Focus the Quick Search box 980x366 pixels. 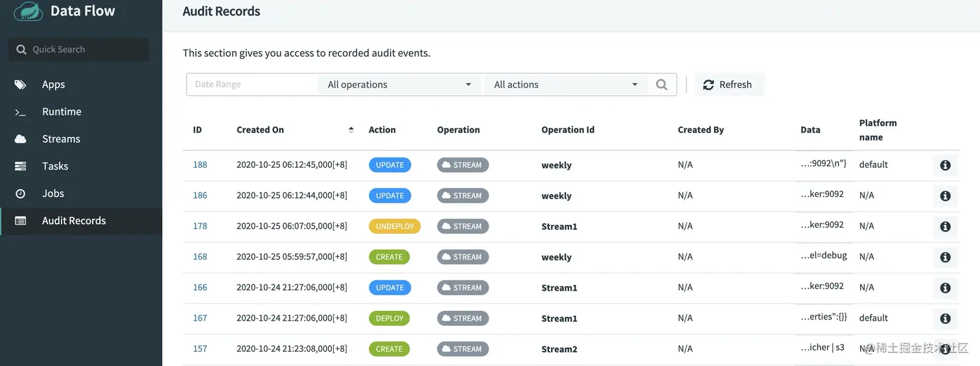[x=78, y=49]
